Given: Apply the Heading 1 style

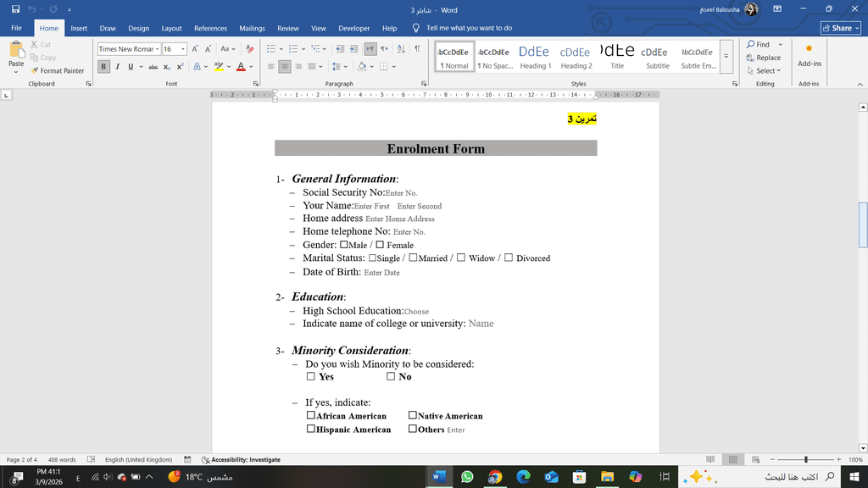Looking at the screenshot, I should pyautogui.click(x=535, y=57).
